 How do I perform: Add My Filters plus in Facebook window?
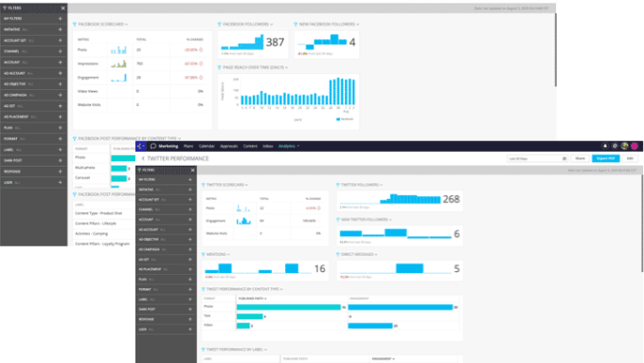coord(60,19)
